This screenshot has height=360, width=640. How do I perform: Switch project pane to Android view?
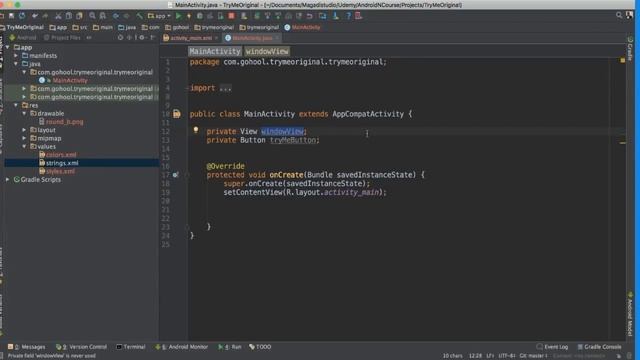click(23, 38)
